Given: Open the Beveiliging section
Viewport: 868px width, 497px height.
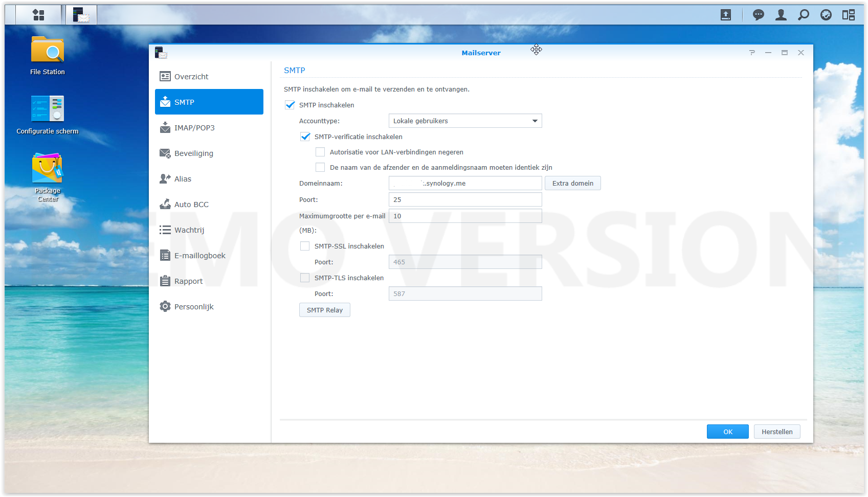Looking at the screenshot, I should [x=209, y=153].
